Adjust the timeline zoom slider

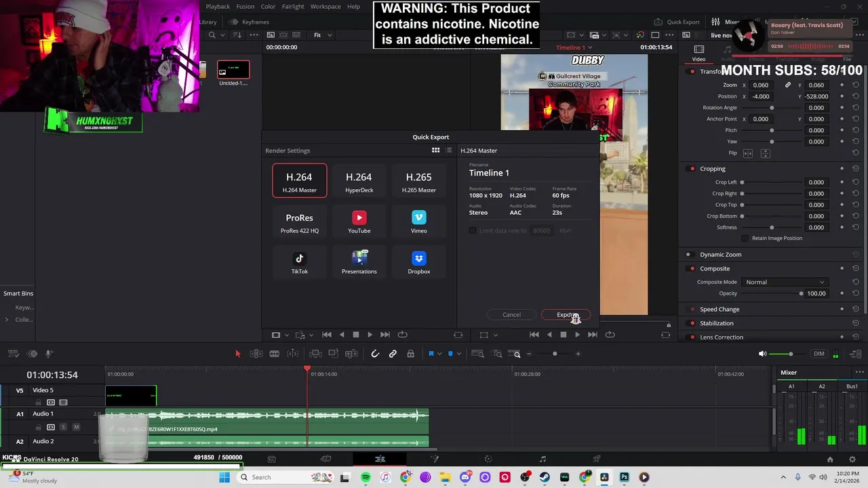click(554, 354)
